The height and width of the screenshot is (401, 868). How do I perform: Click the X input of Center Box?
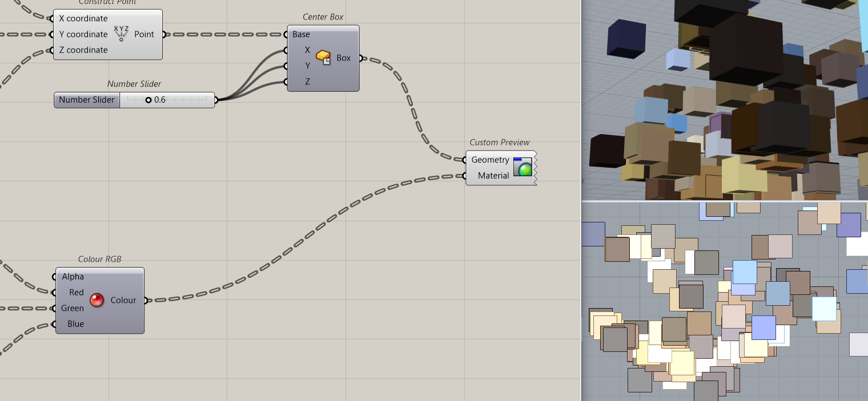pos(307,50)
